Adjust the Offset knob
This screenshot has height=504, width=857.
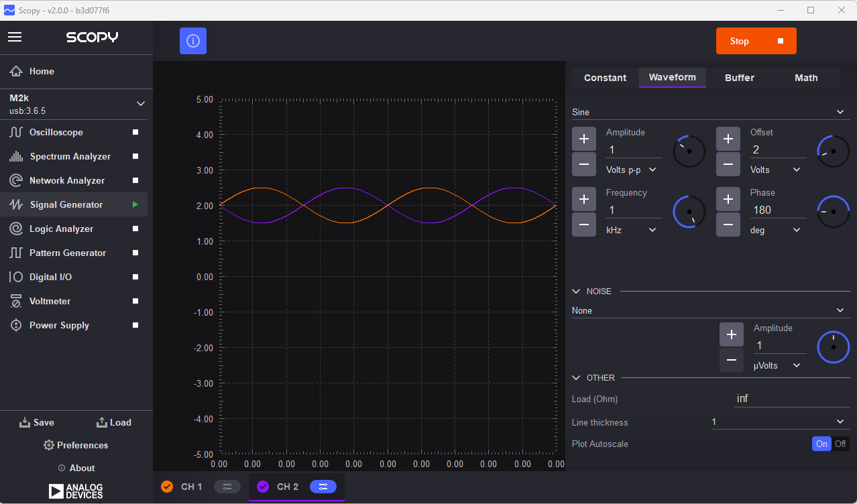pyautogui.click(x=834, y=151)
